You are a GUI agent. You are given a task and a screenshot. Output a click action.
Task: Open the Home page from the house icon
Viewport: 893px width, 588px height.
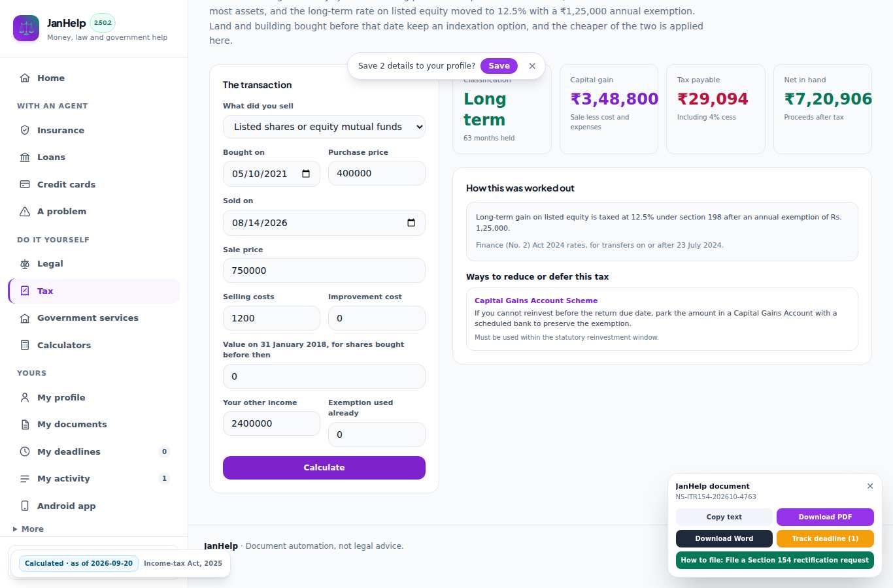tap(25, 78)
